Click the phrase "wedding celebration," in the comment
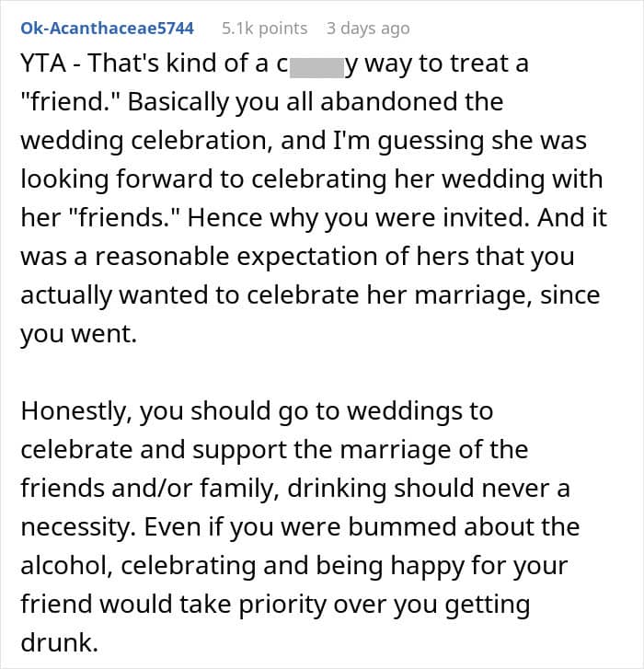This screenshot has width=644, height=669. tap(146, 141)
